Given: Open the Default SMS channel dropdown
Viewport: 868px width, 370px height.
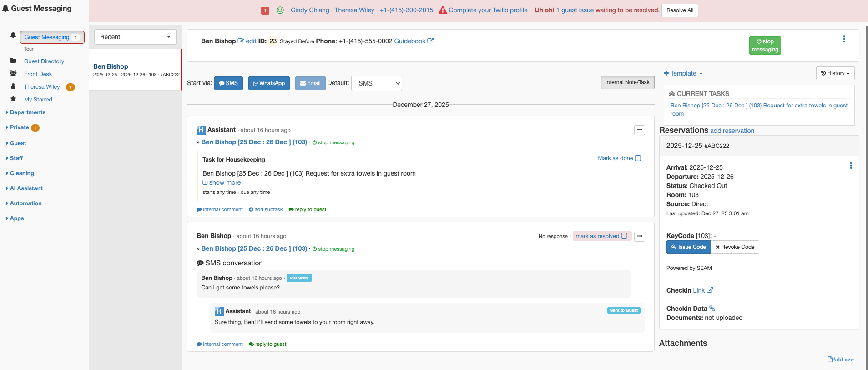Looking at the screenshot, I should click(376, 83).
